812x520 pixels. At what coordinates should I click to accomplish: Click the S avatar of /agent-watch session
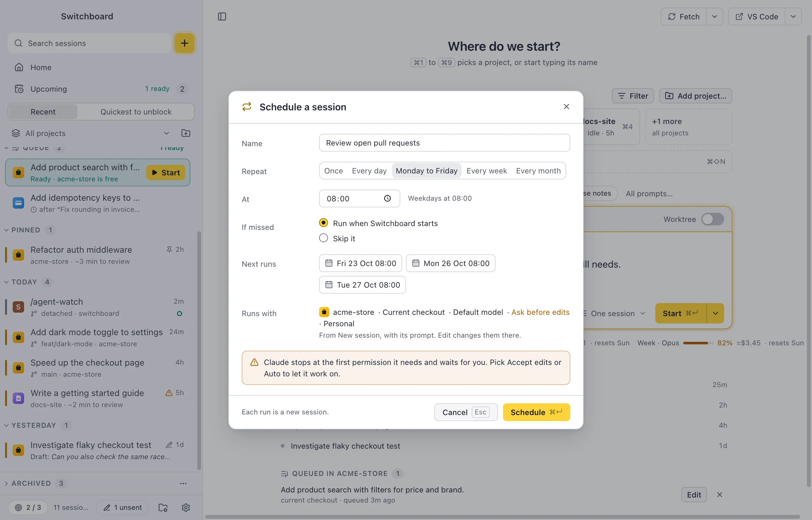[18, 307]
